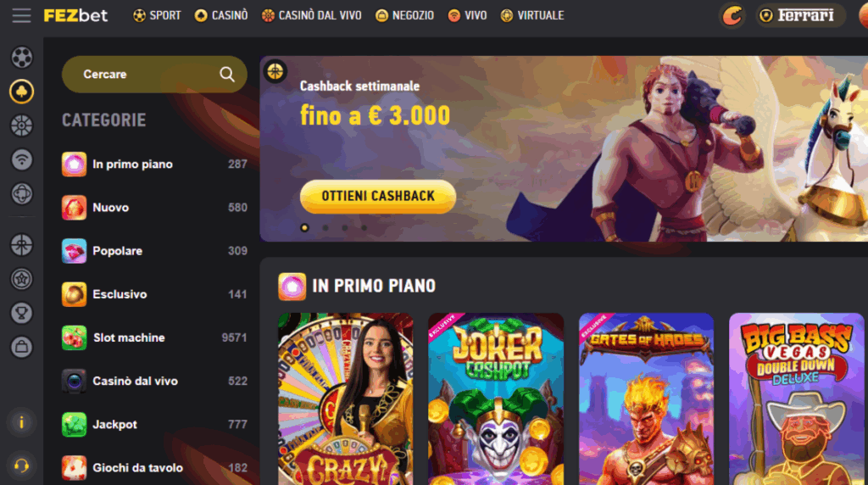Select the soccer ball sport sidebar icon
The image size is (868, 485).
click(21, 57)
